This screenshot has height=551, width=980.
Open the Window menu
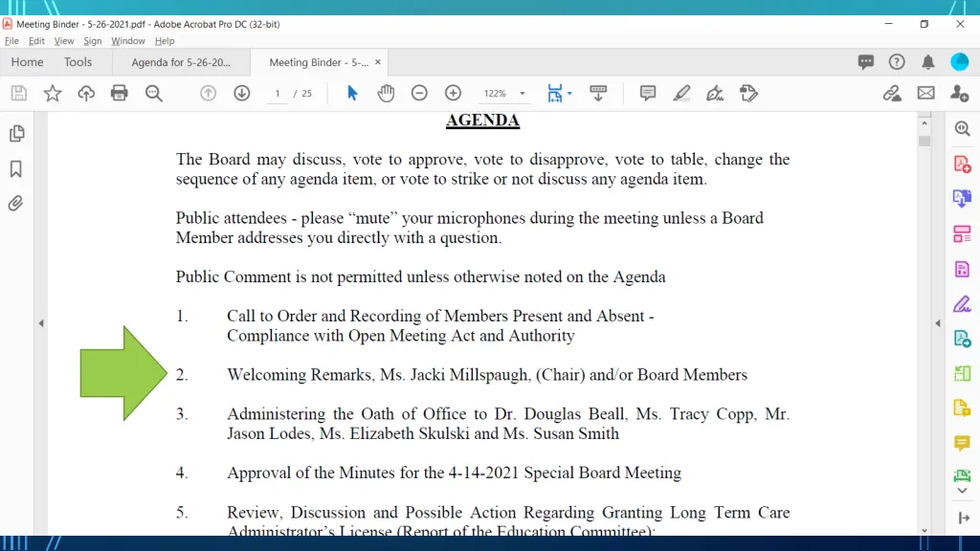(128, 40)
